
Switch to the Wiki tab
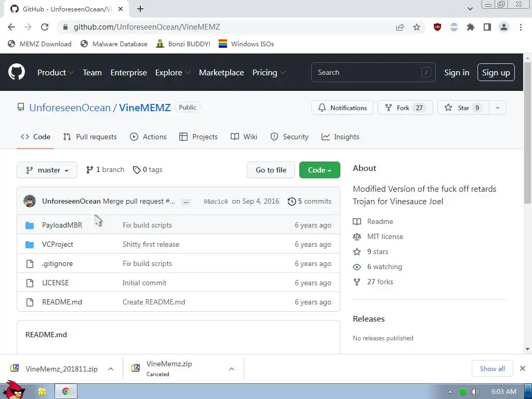[x=244, y=137]
